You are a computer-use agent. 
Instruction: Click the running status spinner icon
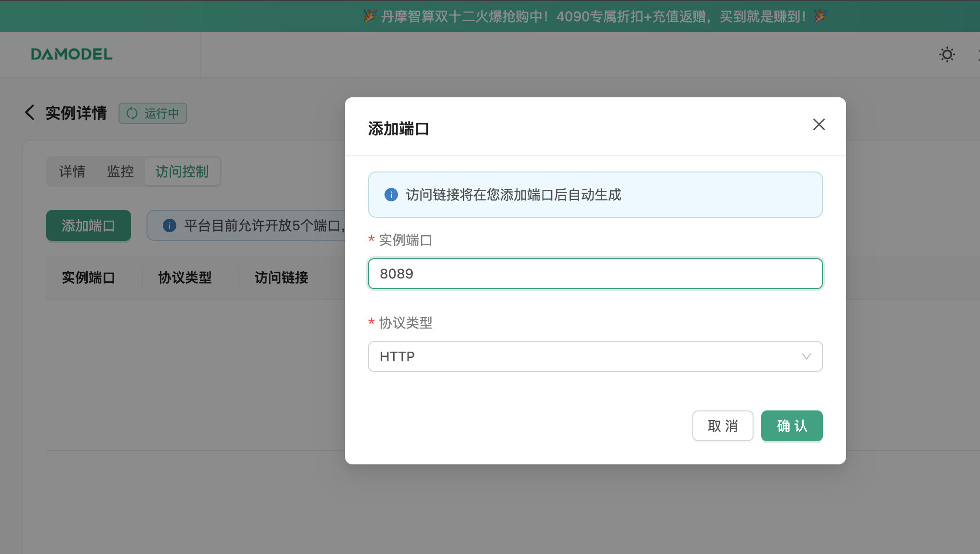click(x=132, y=113)
